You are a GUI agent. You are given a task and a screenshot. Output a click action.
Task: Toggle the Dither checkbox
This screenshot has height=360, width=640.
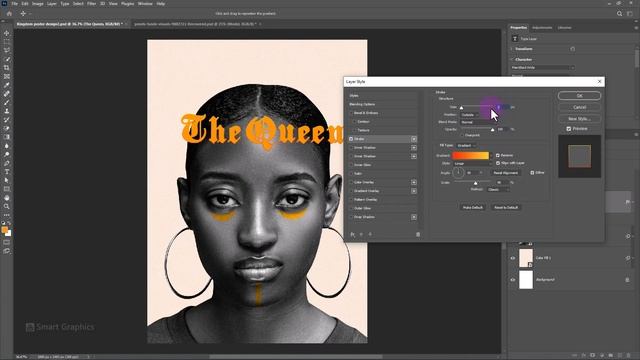[532, 173]
